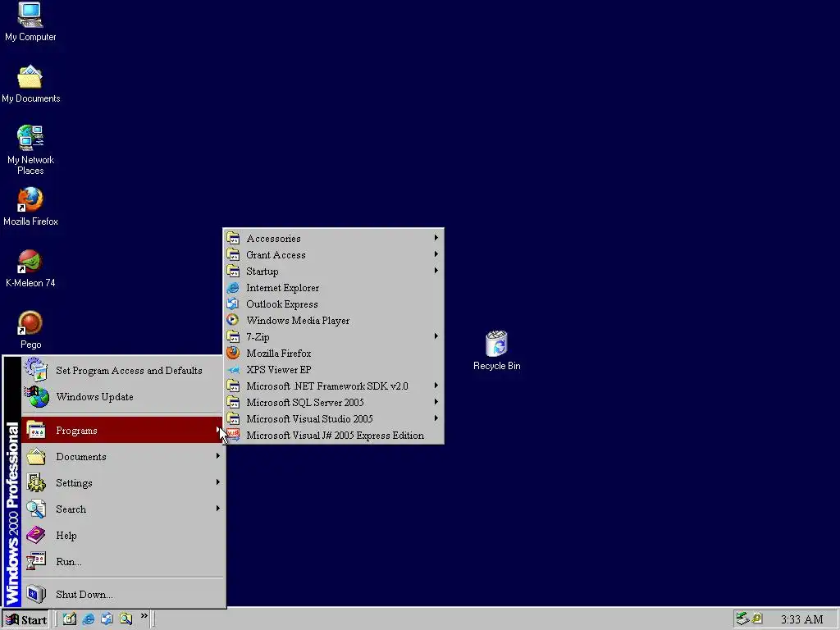The image size is (840, 630).
Task: Select the Programs entry in Start menu
Action: click(x=122, y=430)
